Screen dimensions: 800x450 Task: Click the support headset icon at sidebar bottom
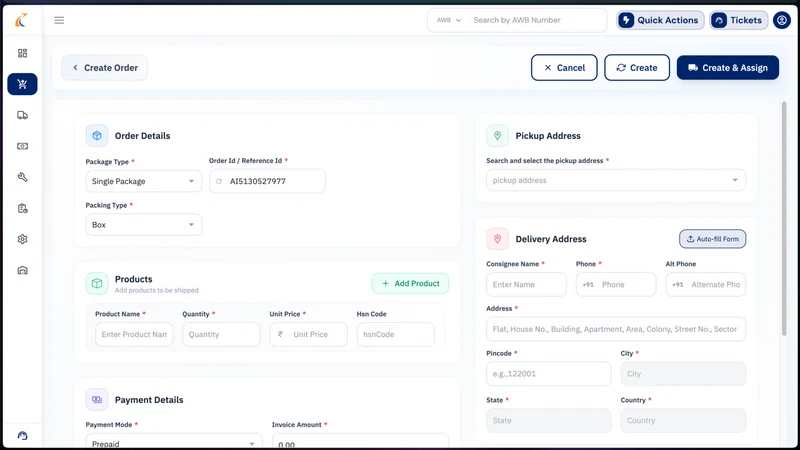pos(22,436)
